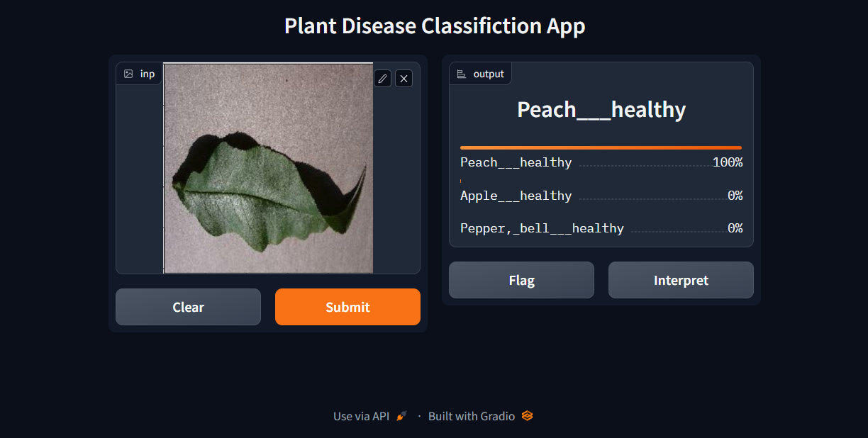Click the image icon beside the inp label
Viewport: 868px width, 438px height.
(128, 73)
